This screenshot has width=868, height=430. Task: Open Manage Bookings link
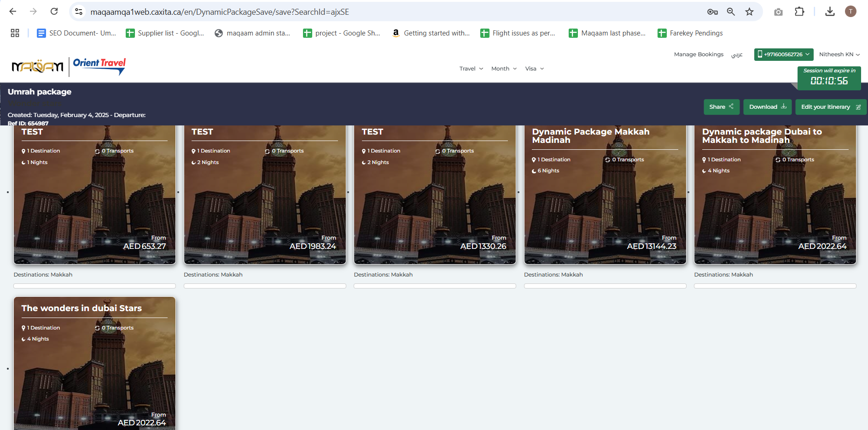[x=699, y=54]
